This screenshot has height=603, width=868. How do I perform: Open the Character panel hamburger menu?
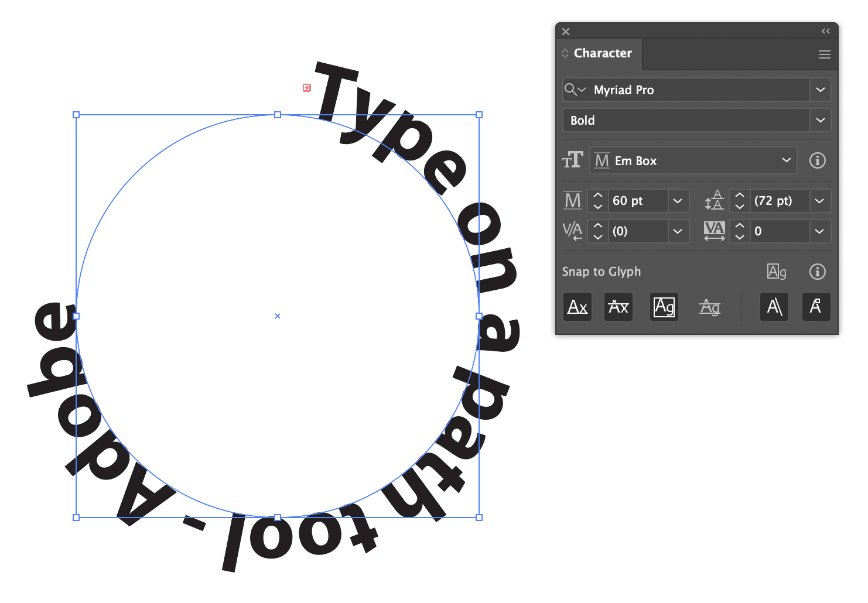click(x=825, y=54)
